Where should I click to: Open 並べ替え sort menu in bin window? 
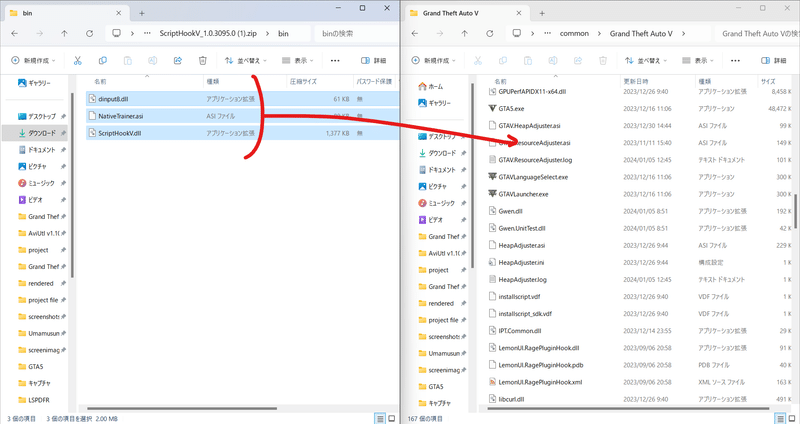pos(245,61)
